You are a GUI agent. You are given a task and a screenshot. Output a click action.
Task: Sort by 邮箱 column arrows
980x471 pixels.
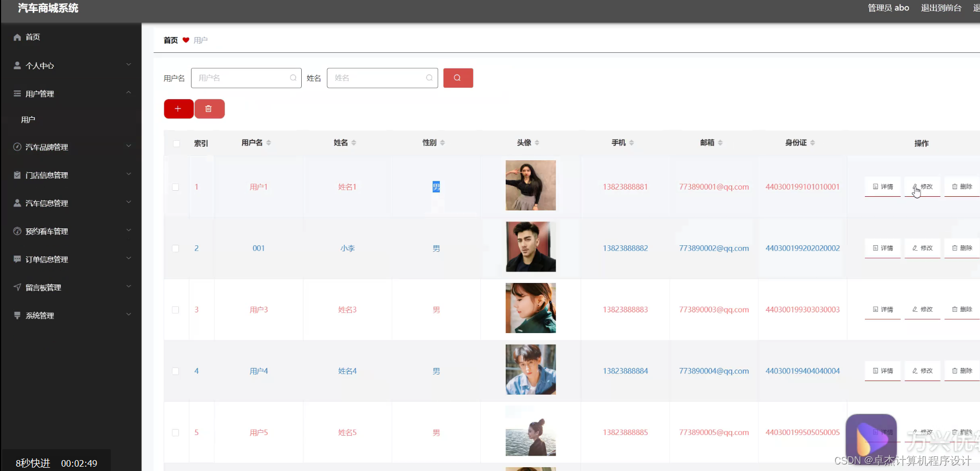(720, 143)
